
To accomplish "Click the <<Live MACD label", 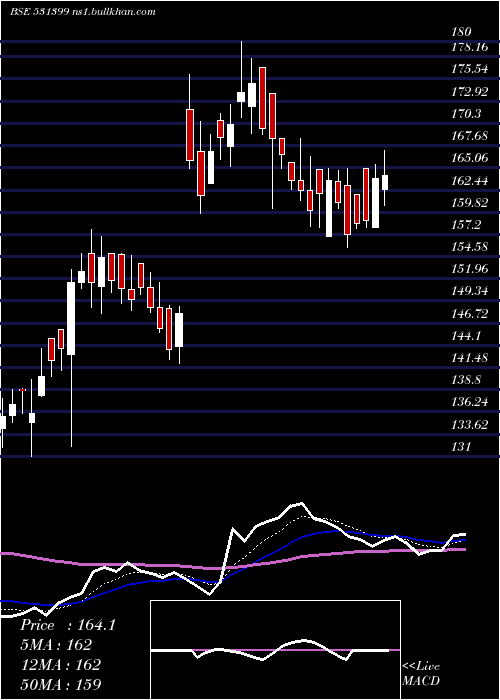I will [421, 673].
